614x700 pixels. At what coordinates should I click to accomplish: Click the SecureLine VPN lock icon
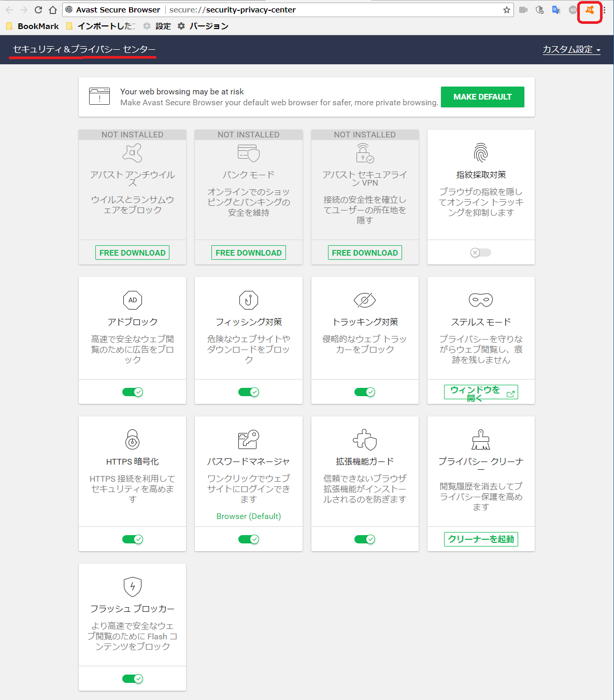[365, 153]
